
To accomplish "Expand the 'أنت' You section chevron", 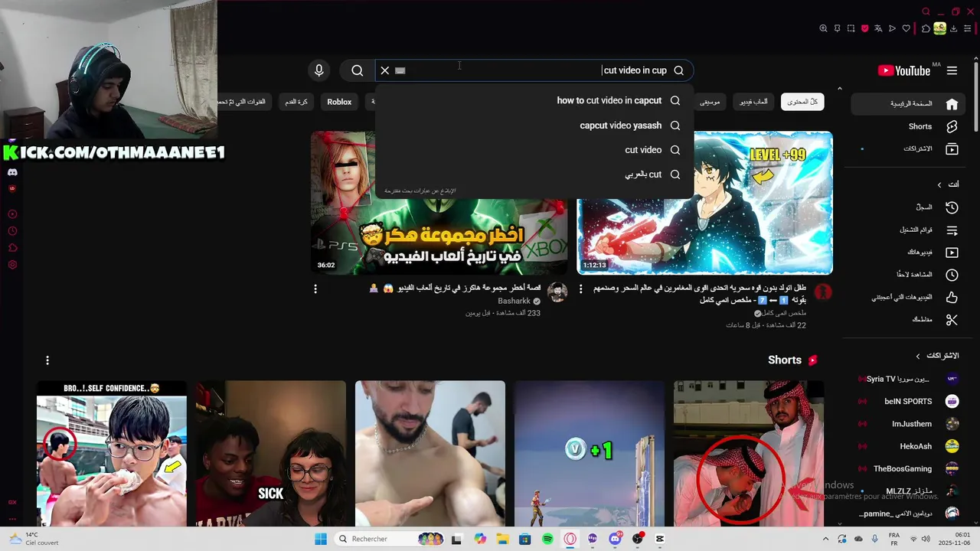I will pyautogui.click(x=939, y=184).
